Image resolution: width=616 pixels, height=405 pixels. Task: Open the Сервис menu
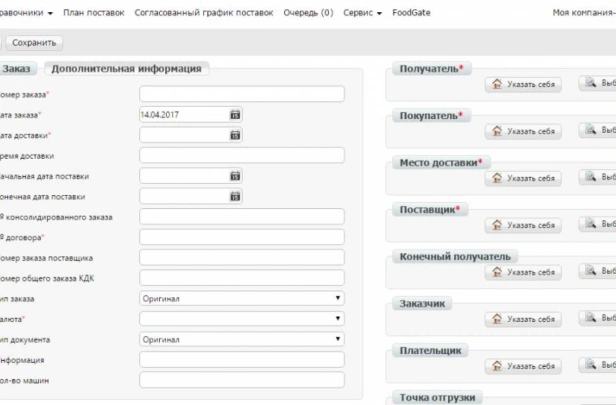click(362, 13)
